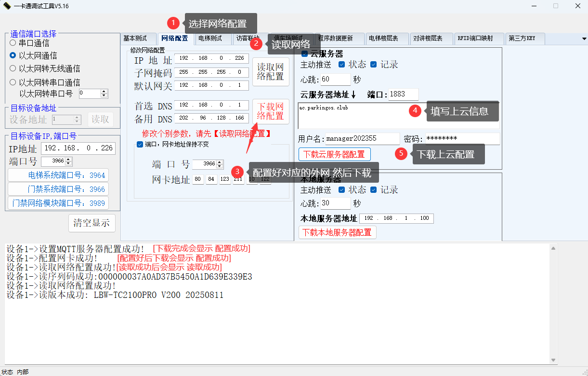The width and height of the screenshot is (588, 376).
Task: Uncheck 端口，网卡地址保持不变 checkbox
Action: coord(140,144)
